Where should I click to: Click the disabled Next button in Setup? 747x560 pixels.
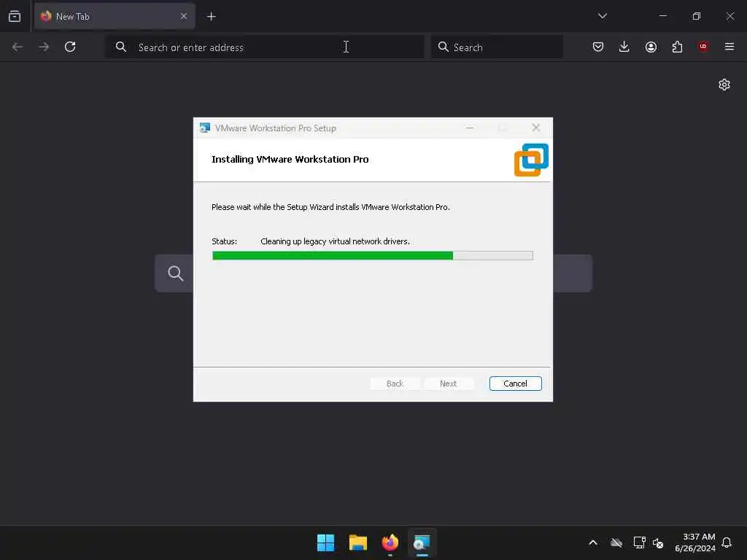point(449,384)
